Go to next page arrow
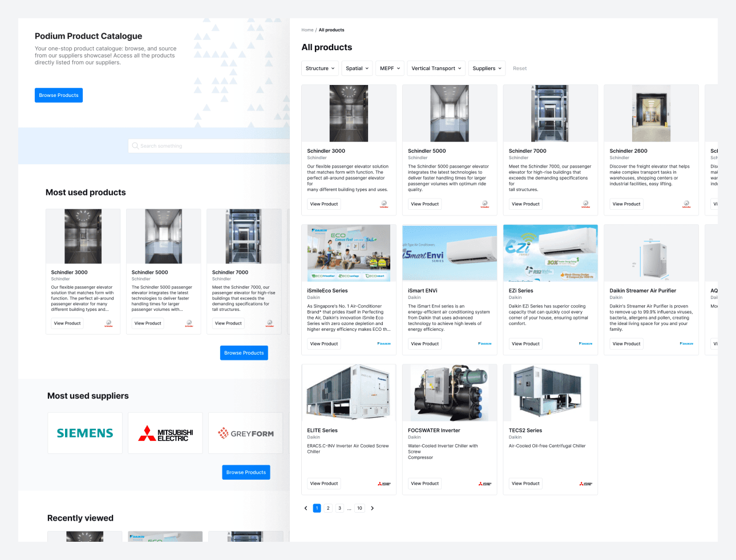 coord(373,508)
